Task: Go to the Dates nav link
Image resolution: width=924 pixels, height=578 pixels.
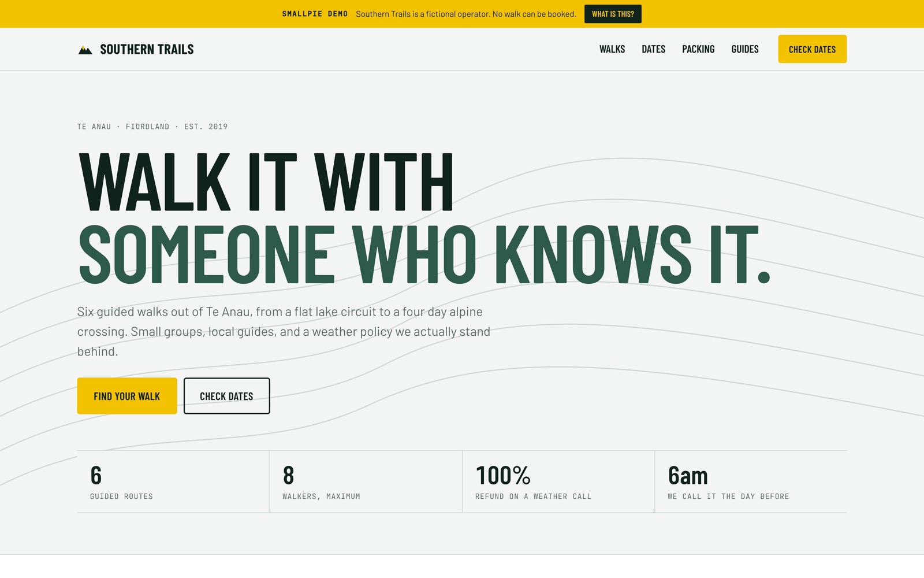Action: click(x=654, y=49)
